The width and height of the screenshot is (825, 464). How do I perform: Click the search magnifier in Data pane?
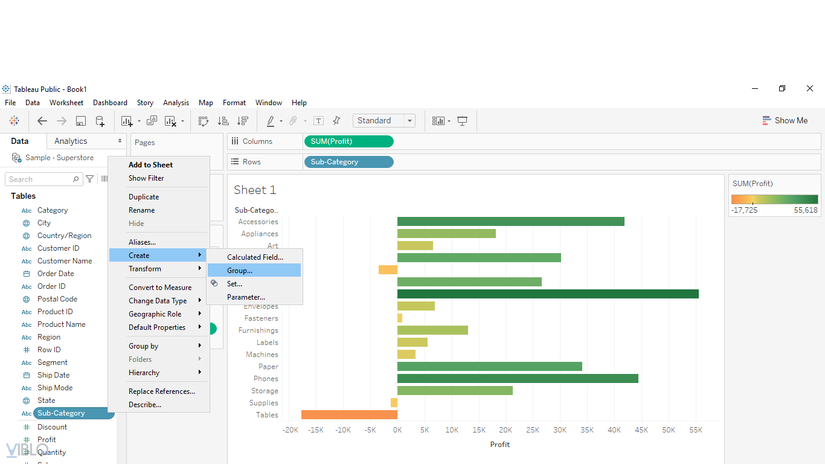click(x=76, y=179)
